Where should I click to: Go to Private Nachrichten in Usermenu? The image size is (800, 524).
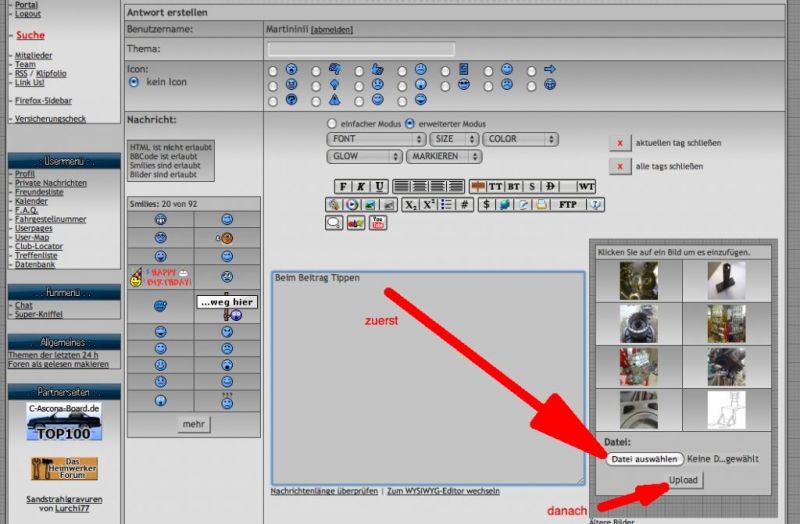(50, 183)
